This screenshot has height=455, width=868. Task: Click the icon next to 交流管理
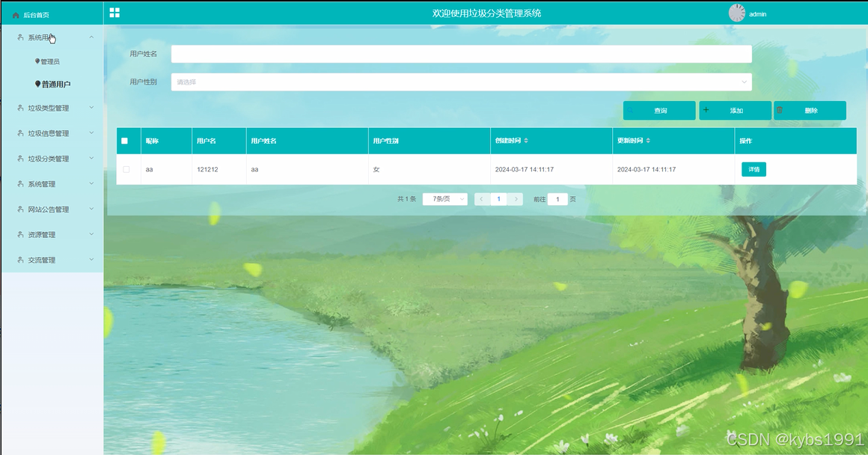click(20, 260)
